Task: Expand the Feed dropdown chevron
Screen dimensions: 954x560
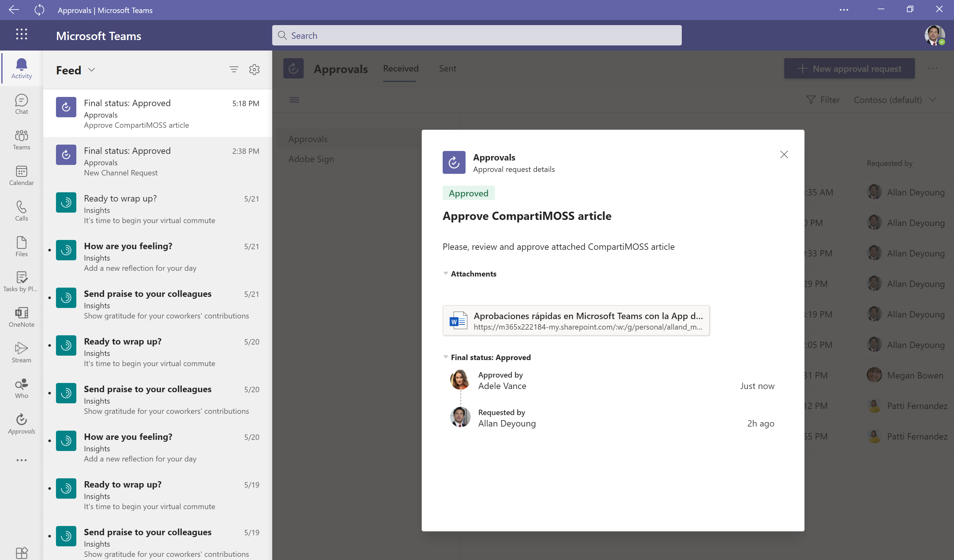Action: 92,70
